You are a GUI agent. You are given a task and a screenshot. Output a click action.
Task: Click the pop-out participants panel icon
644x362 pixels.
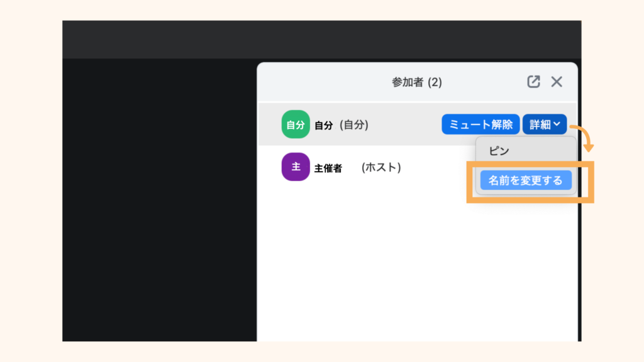pyautogui.click(x=534, y=82)
